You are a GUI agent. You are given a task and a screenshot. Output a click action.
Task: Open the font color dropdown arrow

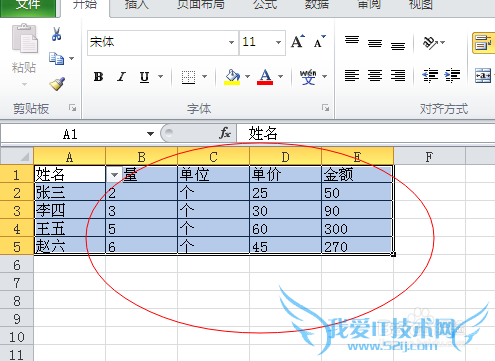281,77
